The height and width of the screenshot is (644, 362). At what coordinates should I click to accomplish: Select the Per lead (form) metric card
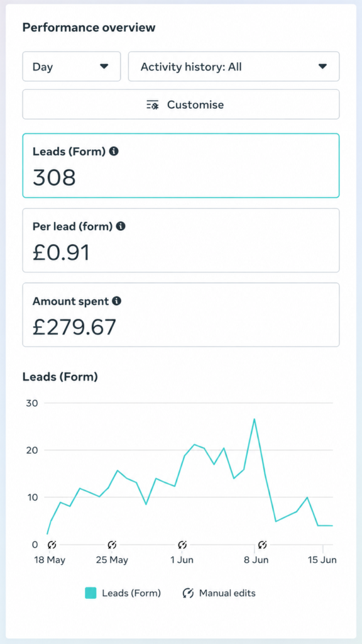tap(181, 240)
